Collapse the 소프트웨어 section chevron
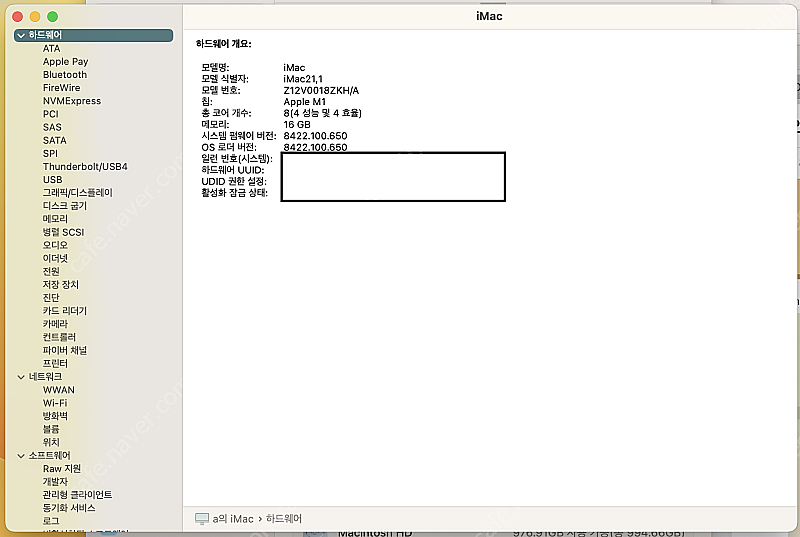This screenshot has height=537, width=800. click(21, 456)
